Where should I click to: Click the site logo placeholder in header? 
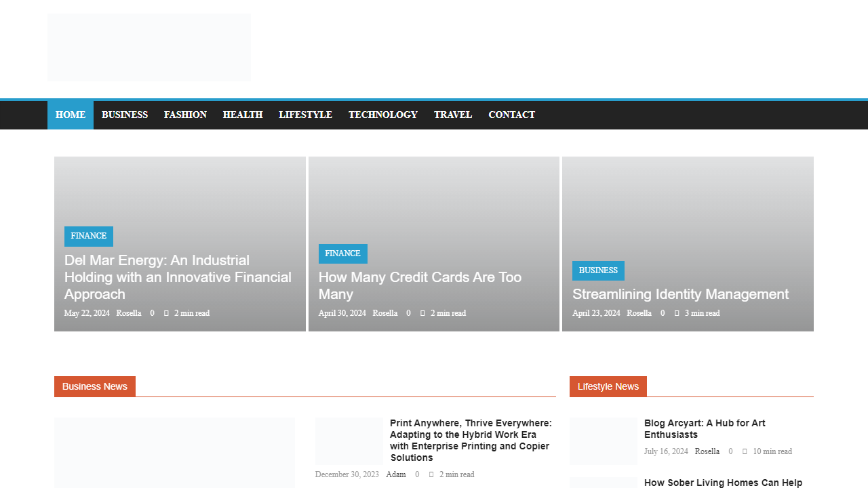(149, 47)
